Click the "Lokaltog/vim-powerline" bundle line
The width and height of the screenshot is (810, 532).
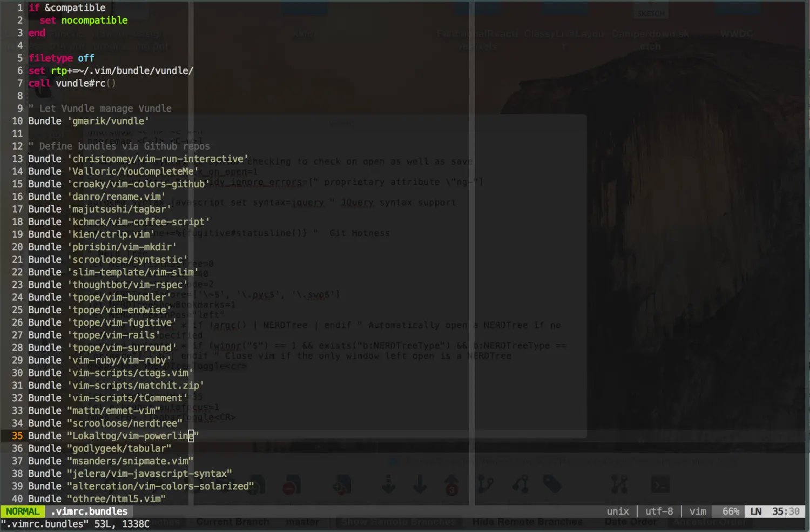click(x=113, y=436)
